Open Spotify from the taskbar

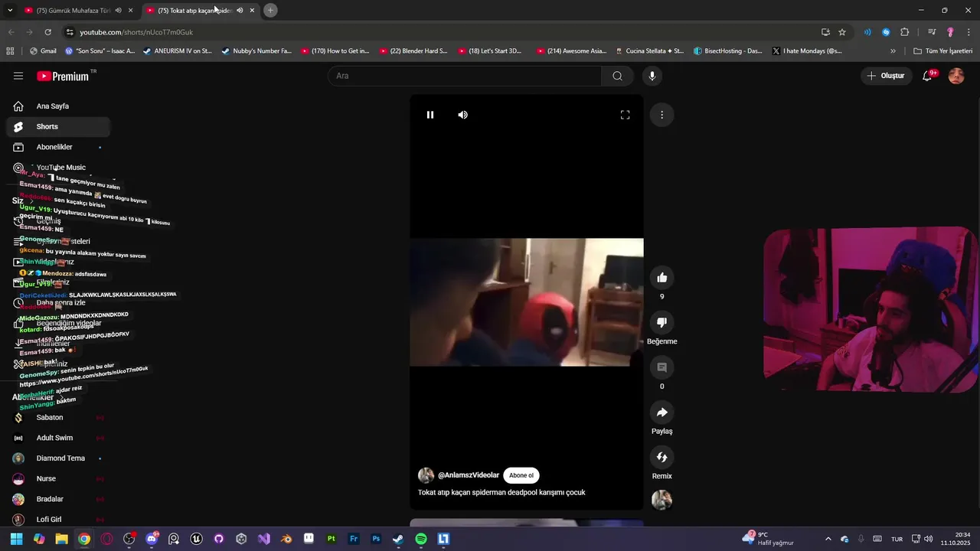pos(421,539)
